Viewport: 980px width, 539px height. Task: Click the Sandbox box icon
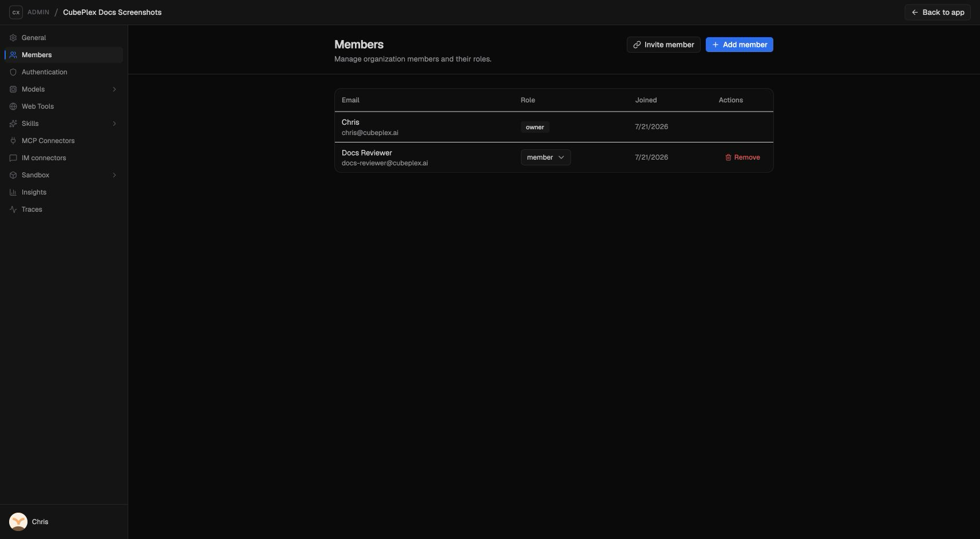coord(13,175)
